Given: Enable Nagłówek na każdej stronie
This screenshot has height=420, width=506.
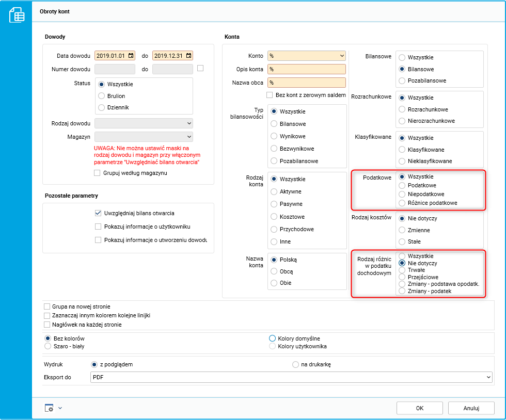Looking at the screenshot, I should pyautogui.click(x=47, y=325).
